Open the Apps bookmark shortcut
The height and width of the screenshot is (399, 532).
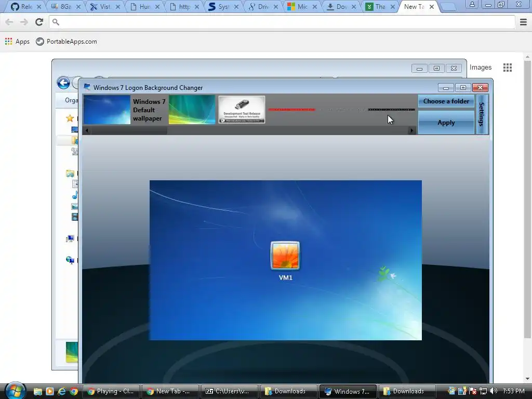(17, 42)
